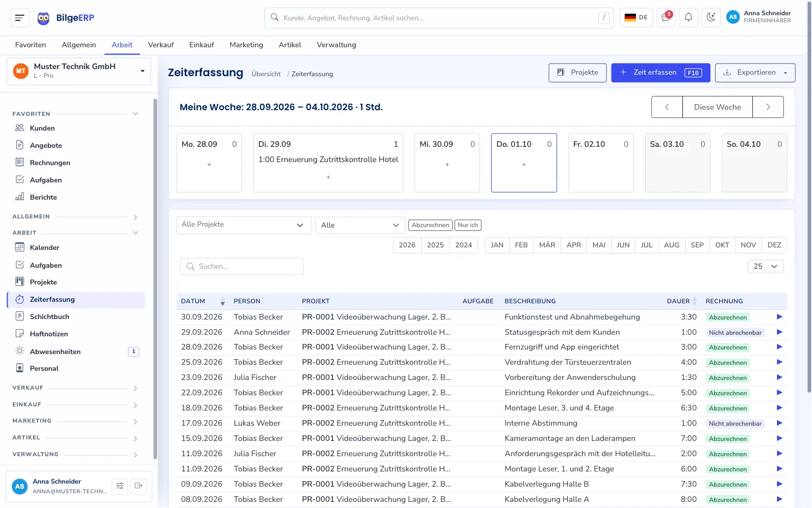
Task: Open the Einkauf top menu tab
Action: click(x=201, y=45)
